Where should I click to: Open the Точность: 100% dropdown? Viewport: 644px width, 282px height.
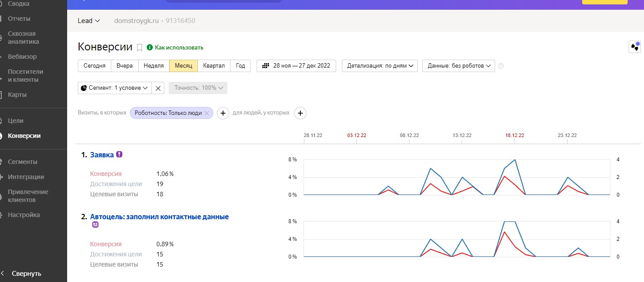click(198, 88)
